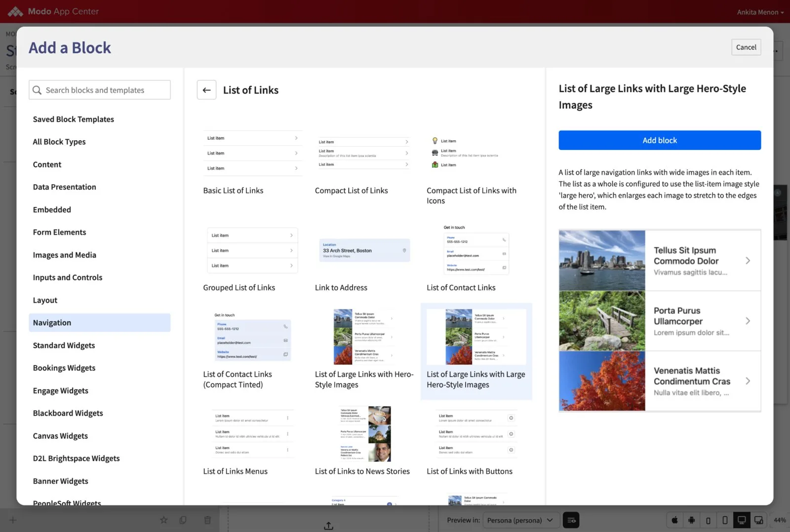Choose the Compact List of Links template
790x532 pixels.
tap(364, 162)
